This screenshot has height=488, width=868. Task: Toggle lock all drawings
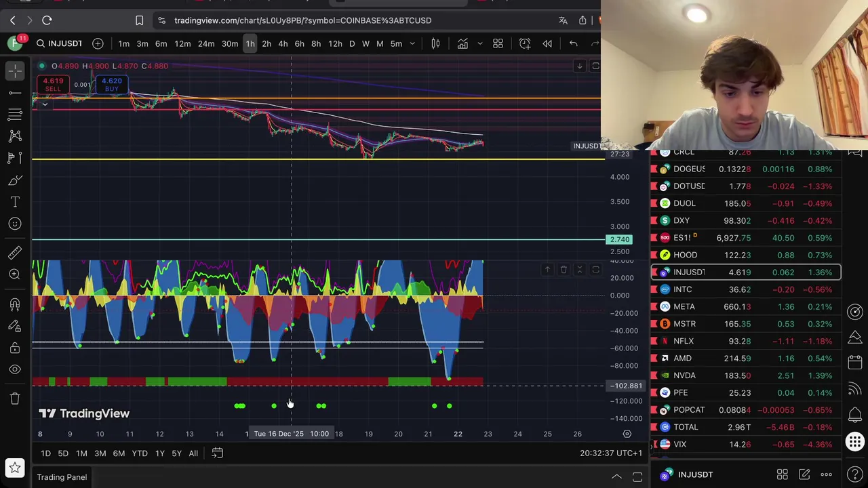tap(15, 348)
